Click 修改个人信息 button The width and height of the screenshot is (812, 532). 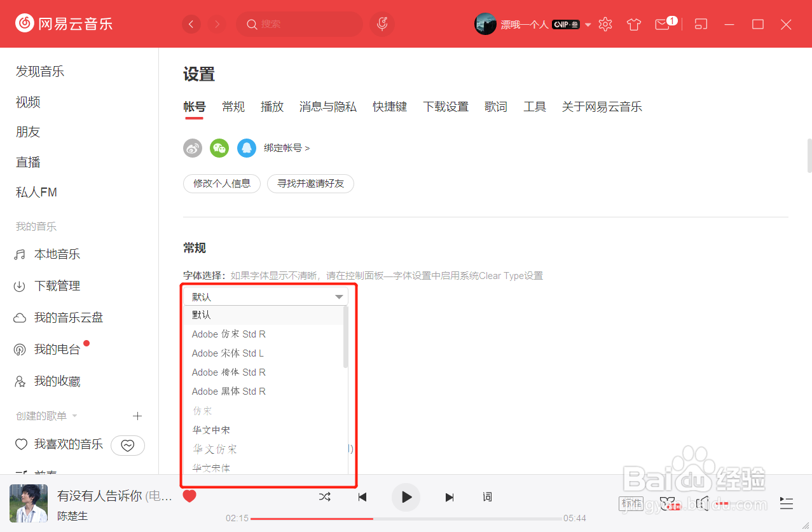point(222,184)
